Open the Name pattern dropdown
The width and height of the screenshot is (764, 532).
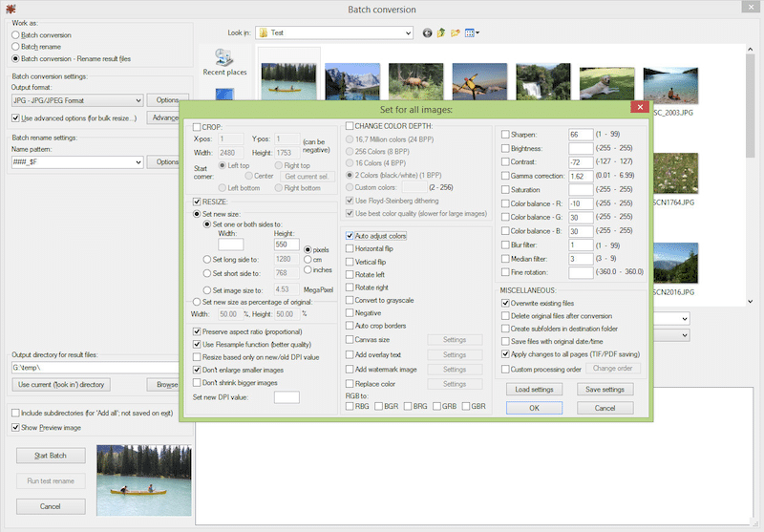tap(77, 161)
